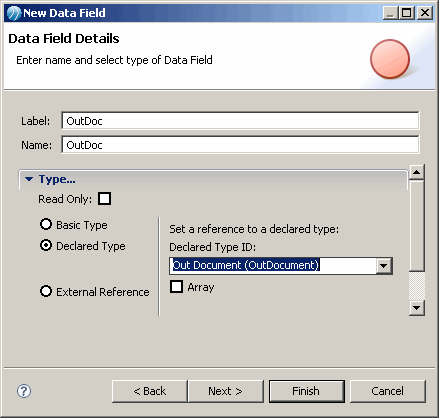This screenshot has width=439, height=418.
Task: Click the 'Declared Type ID:' label
Action: (x=212, y=247)
